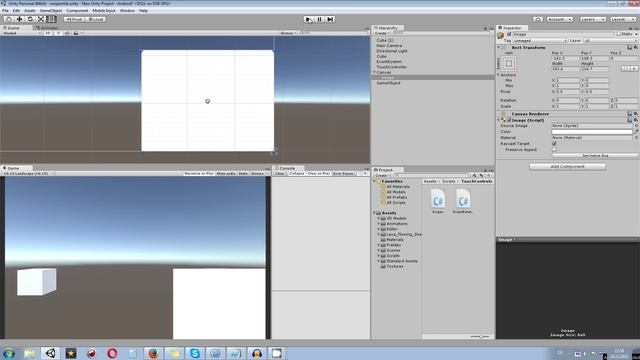Toggle the Preserve Aspect checkbox
The image size is (640, 360).
(x=554, y=150)
